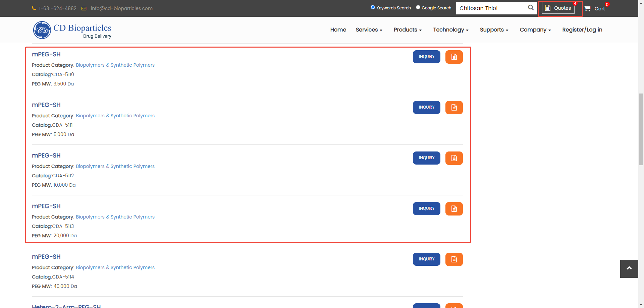Click the page vertical scrollbar thumb

(x=641, y=129)
